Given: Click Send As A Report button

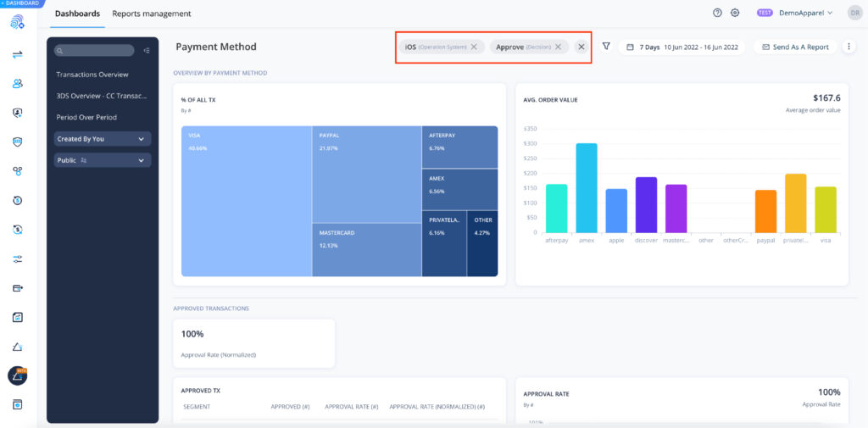Looking at the screenshot, I should 795,47.
